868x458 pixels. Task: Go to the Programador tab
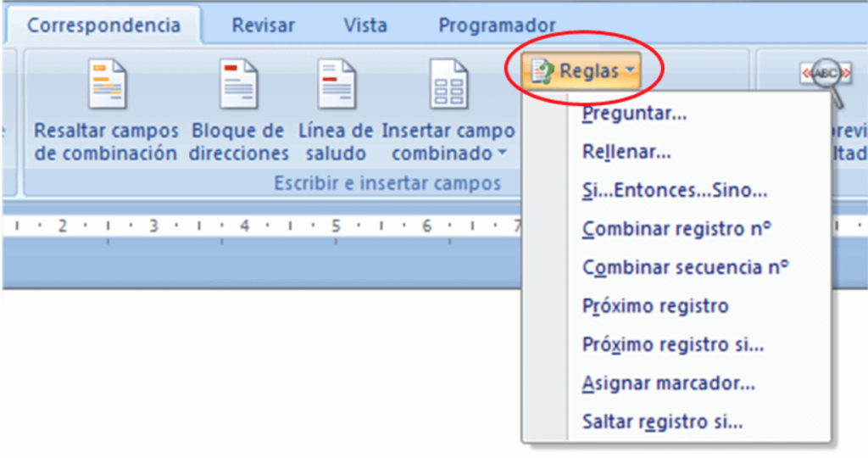pos(497,25)
